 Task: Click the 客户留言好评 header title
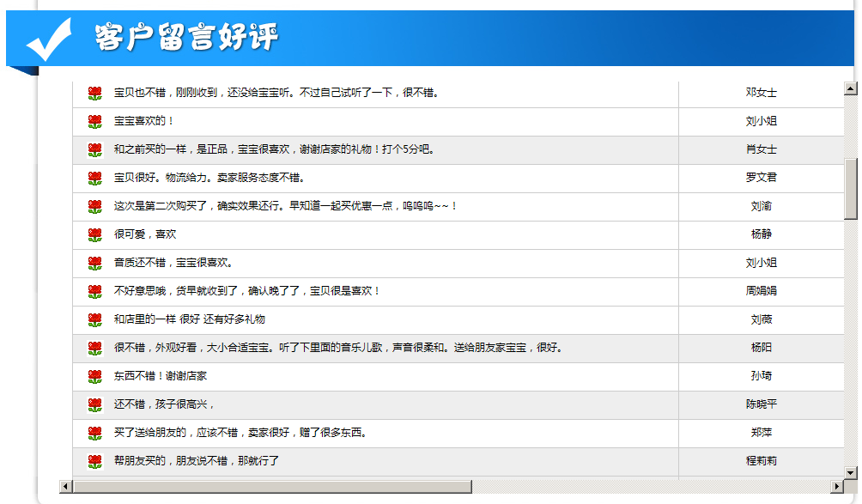[x=186, y=38]
